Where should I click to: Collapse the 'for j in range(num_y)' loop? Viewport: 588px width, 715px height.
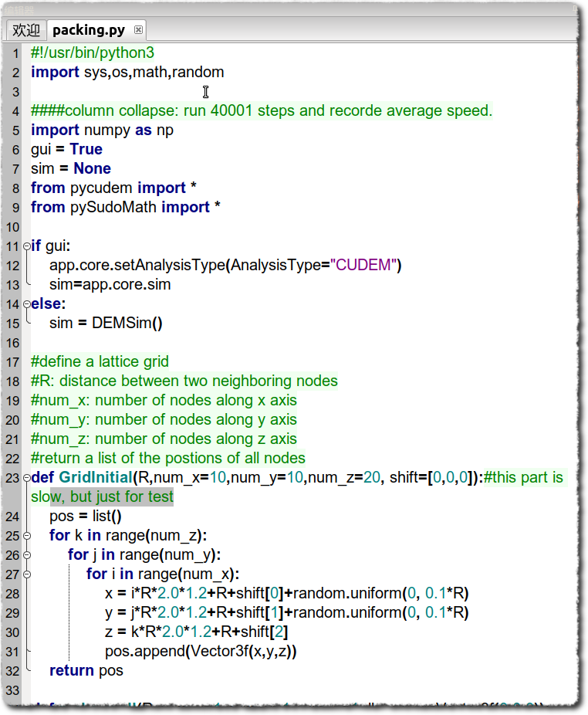click(27, 555)
